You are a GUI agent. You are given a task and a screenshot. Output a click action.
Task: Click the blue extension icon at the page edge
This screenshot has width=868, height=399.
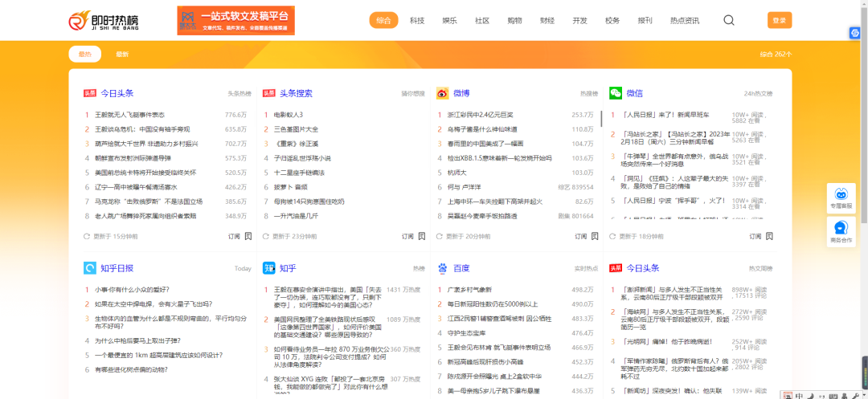[854, 33]
